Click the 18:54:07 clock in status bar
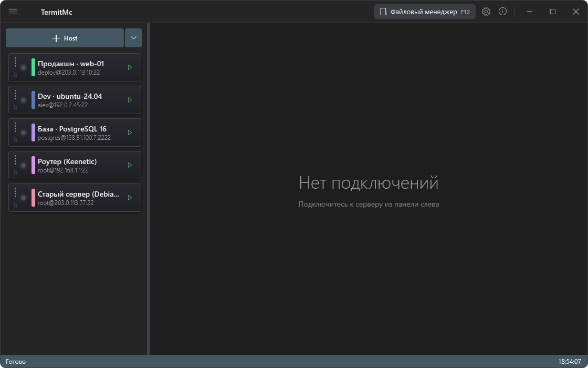Screen dimensions: 588x368 coord(569,362)
